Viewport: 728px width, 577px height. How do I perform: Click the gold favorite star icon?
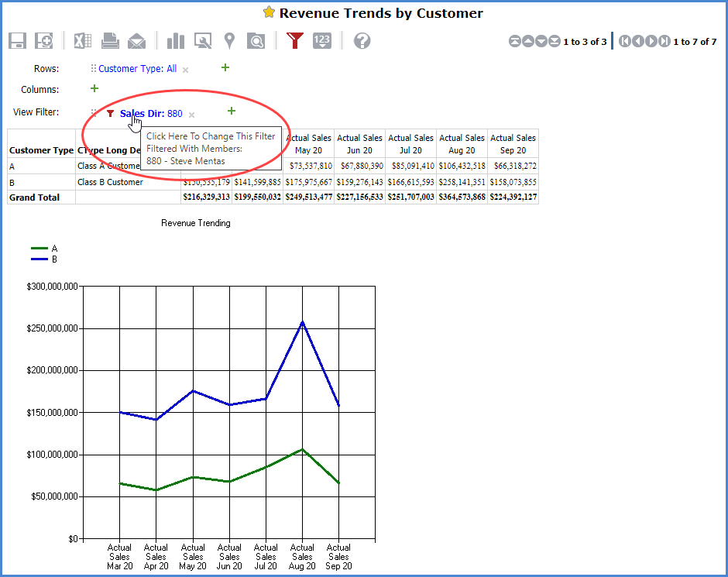(269, 12)
